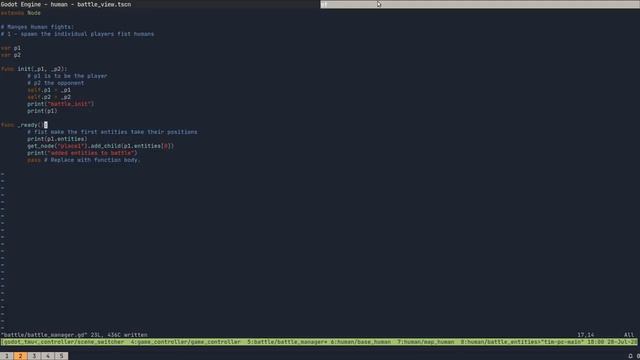The image size is (640, 360).
Task: Switch to workspace 2 (active orange)
Action: (20, 356)
